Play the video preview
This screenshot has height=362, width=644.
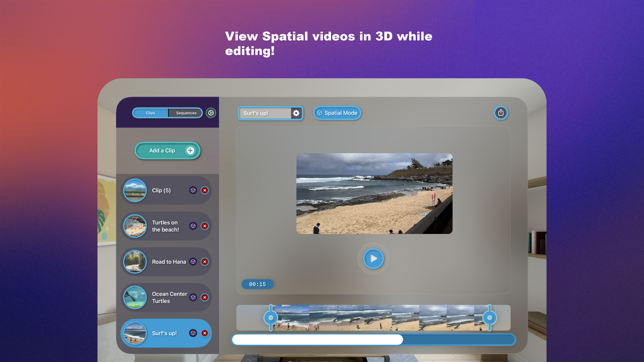tap(373, 259)
